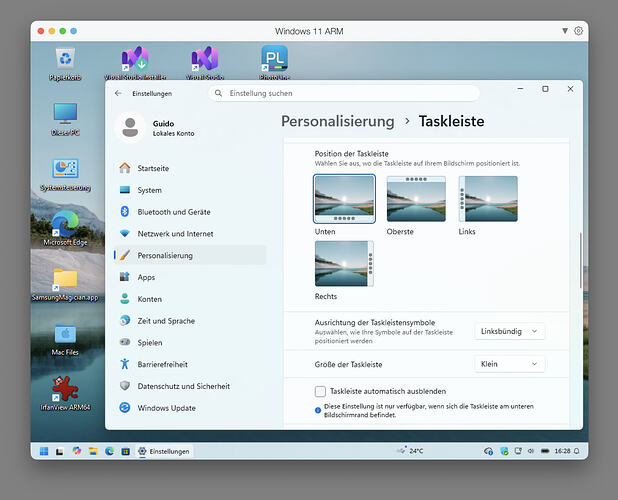
Task: Open the Parallels title bar dropdown triangle
Action: point(565,31)
